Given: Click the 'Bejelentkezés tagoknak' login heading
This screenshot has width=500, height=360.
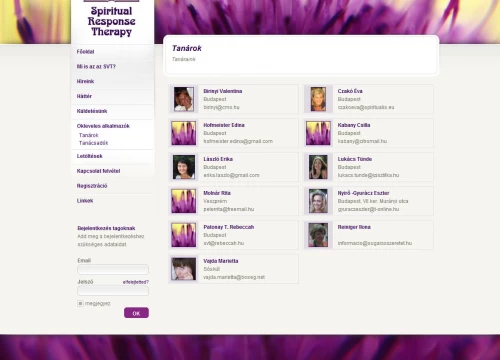Looking at the screenshot, I should (106, 228).
